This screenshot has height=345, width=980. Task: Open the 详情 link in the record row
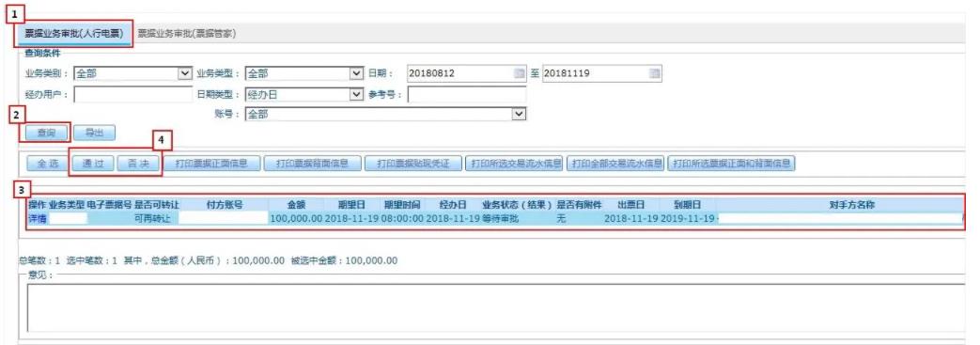click(37, 219)
